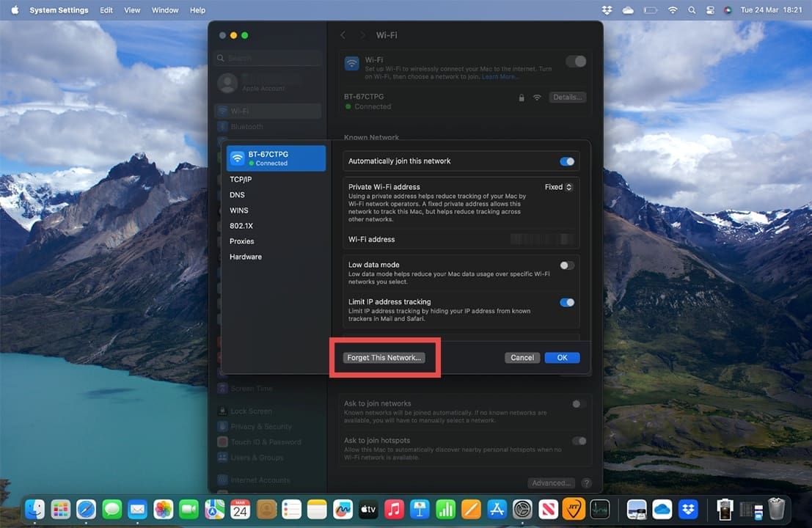Screen dimensions: 812x528
Task: Follow the Learn More link under Wi-Fi
Action: coord(500,76)
